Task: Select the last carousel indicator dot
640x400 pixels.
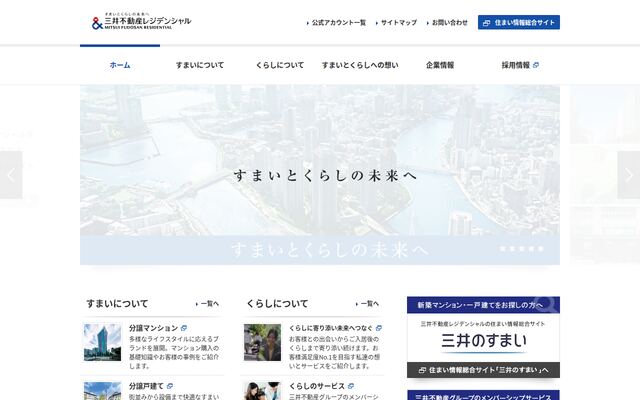Action: coord(541,249)
